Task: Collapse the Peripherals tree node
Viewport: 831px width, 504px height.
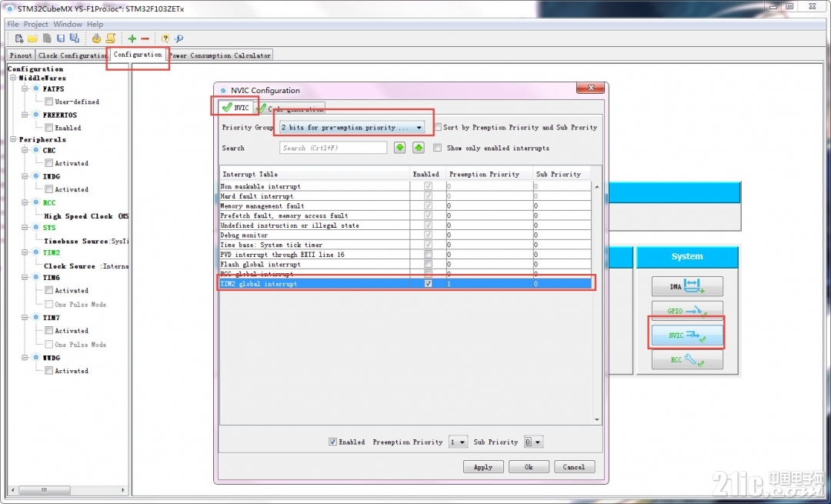Action: [13, 139]
